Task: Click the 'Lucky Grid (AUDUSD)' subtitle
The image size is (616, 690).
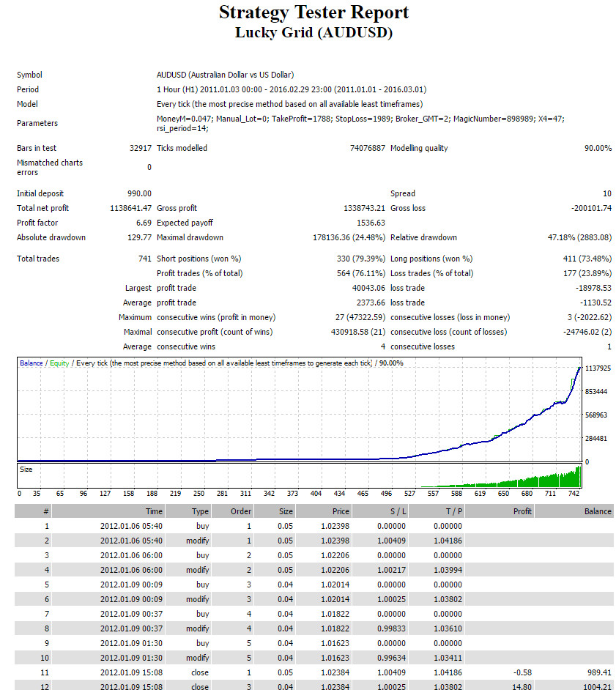Action: coord(313,32)
